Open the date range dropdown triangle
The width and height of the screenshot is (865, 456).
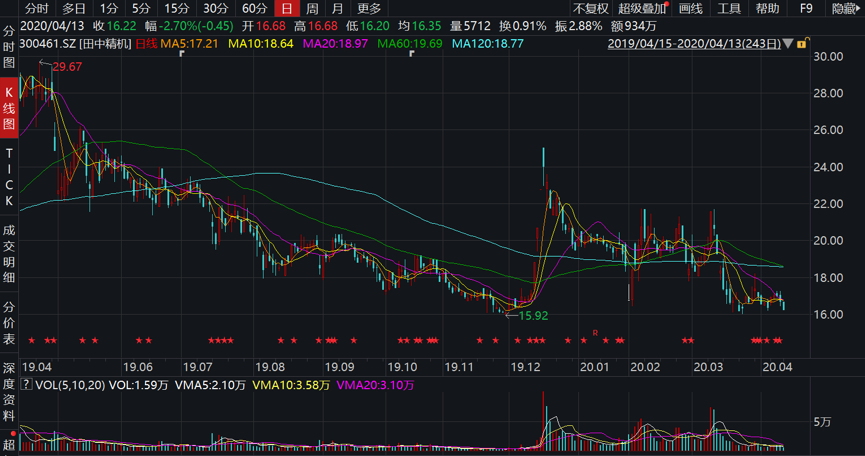tap(790, 45)
